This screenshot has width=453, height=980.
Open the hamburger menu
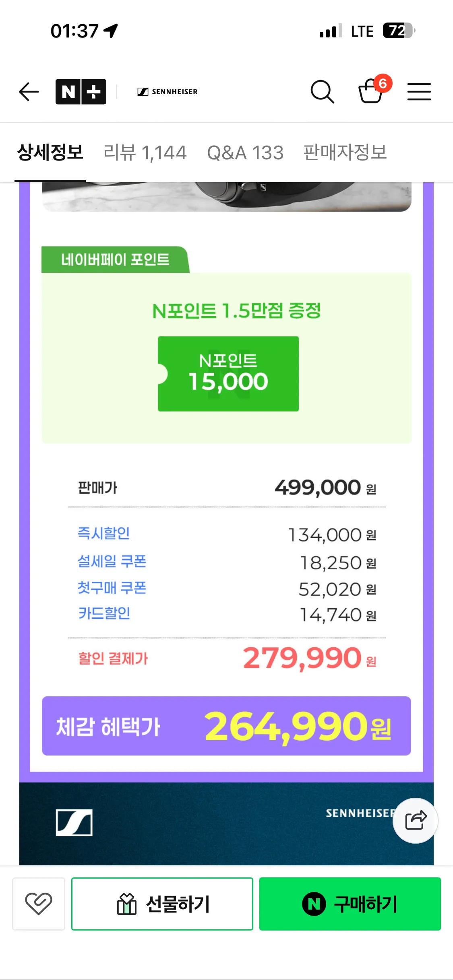419,92
